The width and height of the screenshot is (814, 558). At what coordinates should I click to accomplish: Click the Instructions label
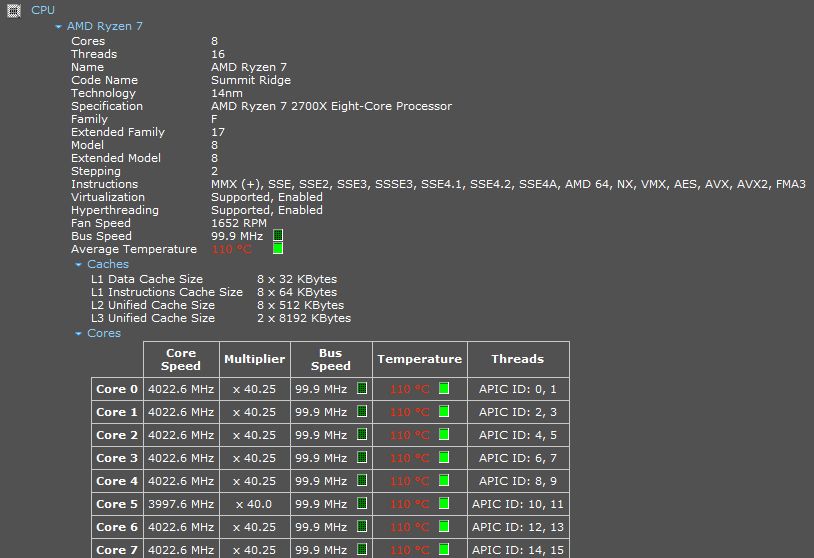104,184
